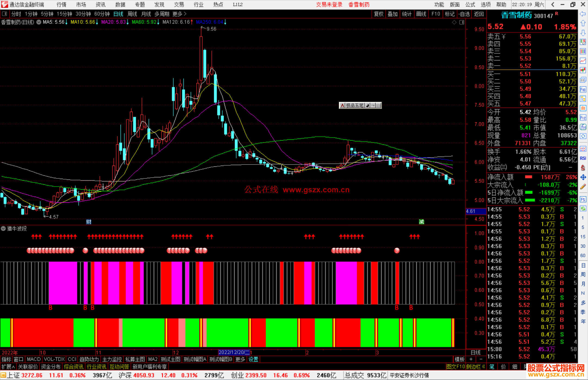Open the f(x) formula sidebar icon
The width and height of the screenshot is (588, 380).
tap(583, 127)
